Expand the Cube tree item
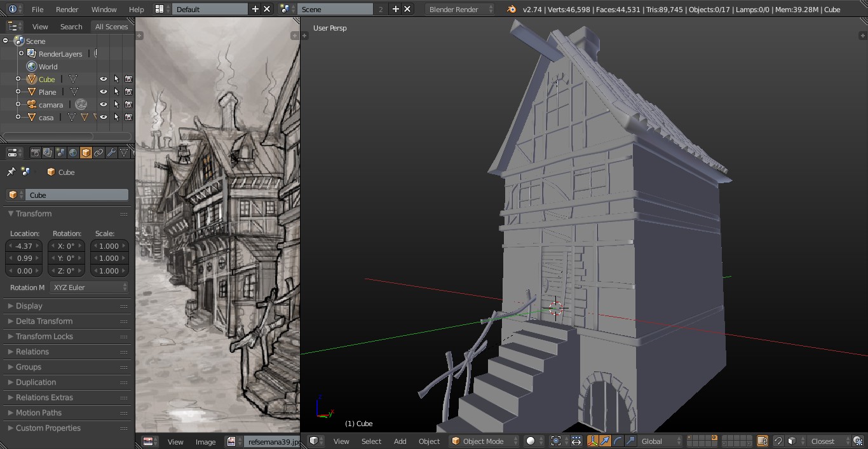Viewport: 868px width, 449px height. point(18,79)
